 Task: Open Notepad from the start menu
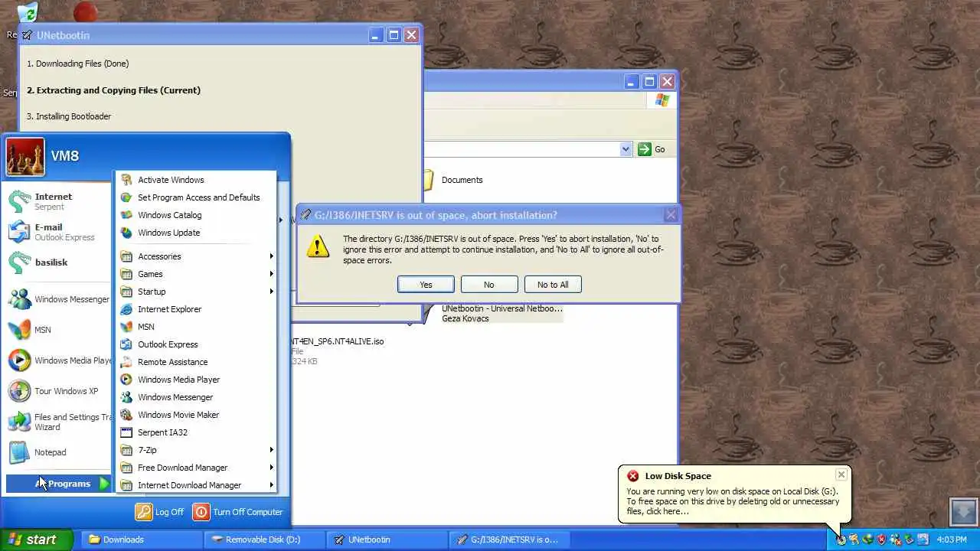58,452
